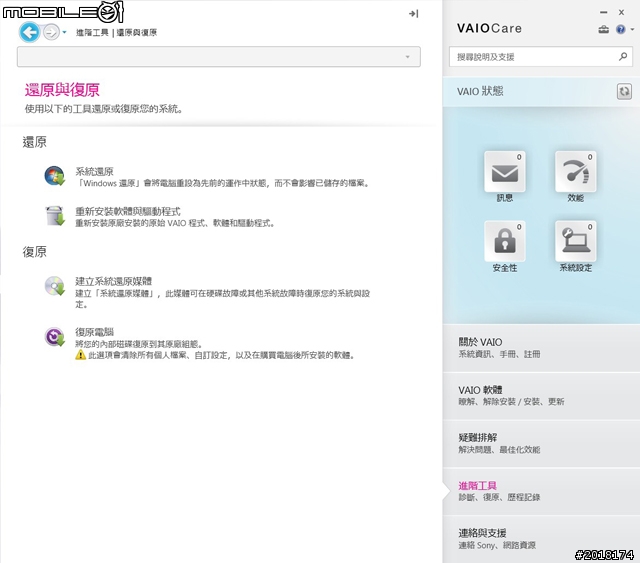The width and height of the screenshot is (640, 563).
Task: Open the 建立系統還原媒體 disc icon
Action: tap(55, 286)
